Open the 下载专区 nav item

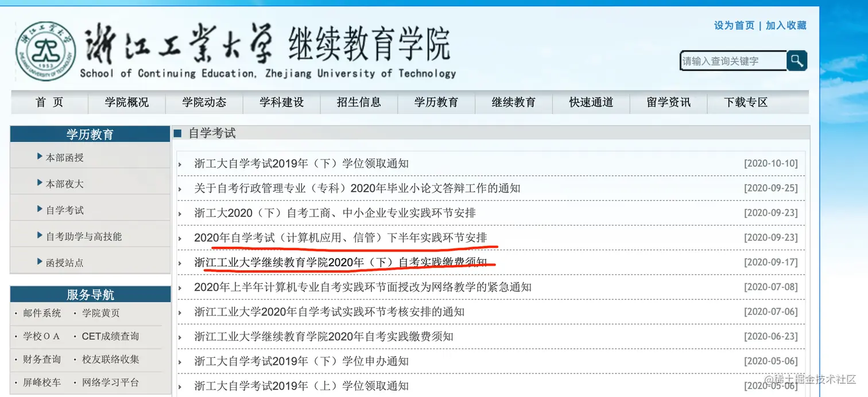[x=746, y=102]
